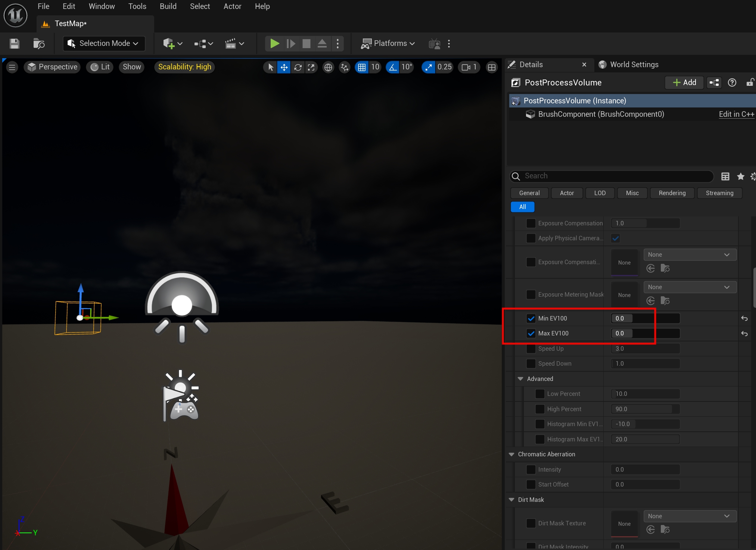Click the Edit in C++ link
The image size is (756, 550).
point(736,114)
